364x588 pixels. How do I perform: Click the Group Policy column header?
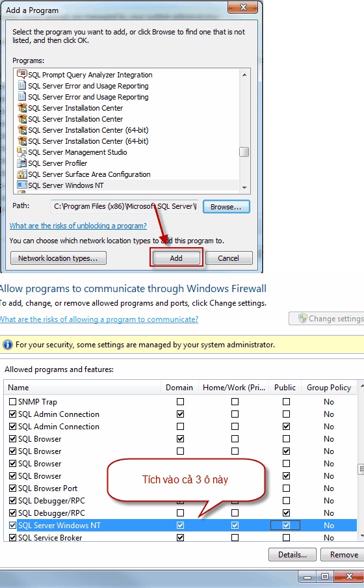[329, 388]
